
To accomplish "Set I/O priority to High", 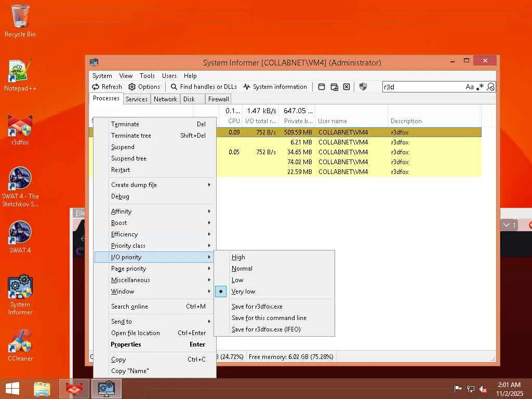I will (x=274, y=257).
